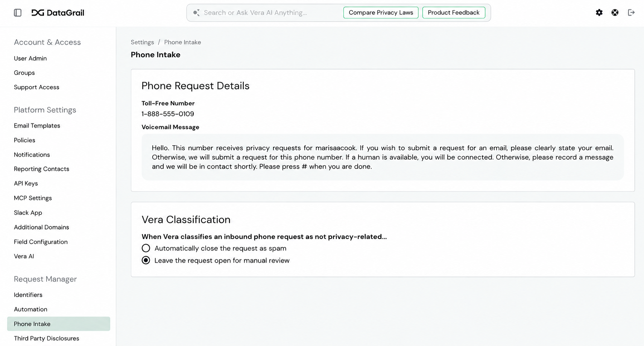Open Third Party Disclosures

(47, 338)
